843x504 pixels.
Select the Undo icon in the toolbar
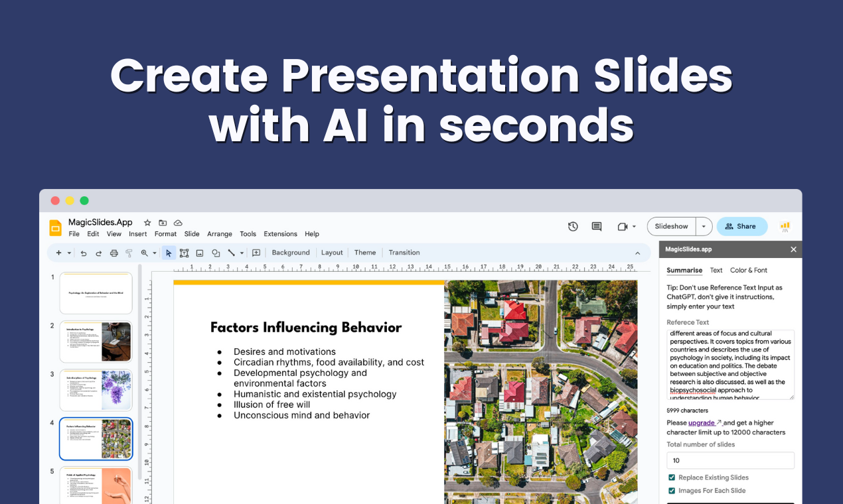pyautogui.click(x=84, y=253)
